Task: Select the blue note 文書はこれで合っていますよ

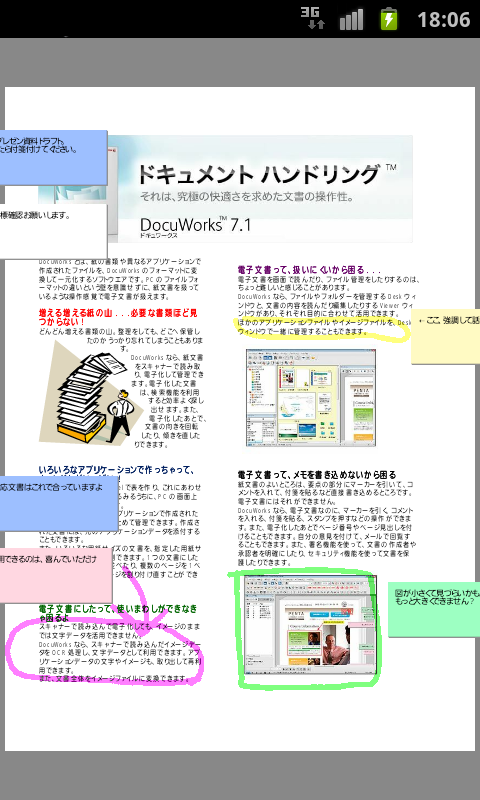Action: click(59, 503)
